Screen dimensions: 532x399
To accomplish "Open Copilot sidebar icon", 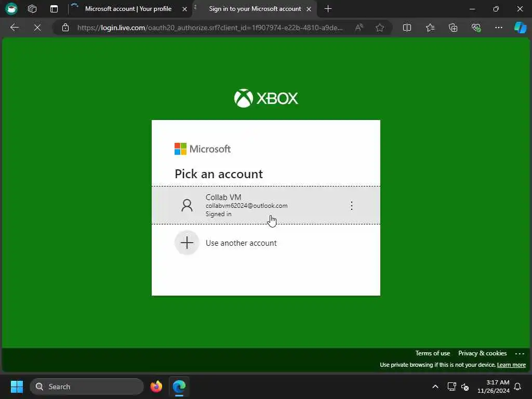I will (520, 28).
